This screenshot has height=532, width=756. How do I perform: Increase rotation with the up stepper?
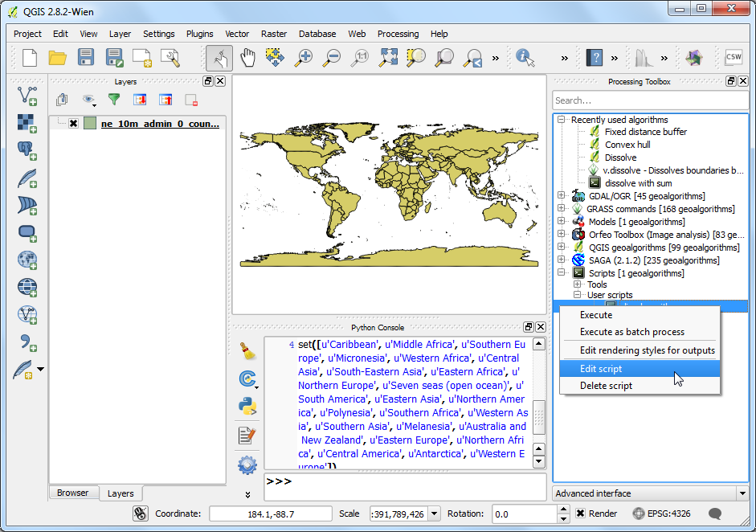click(563, 509)
